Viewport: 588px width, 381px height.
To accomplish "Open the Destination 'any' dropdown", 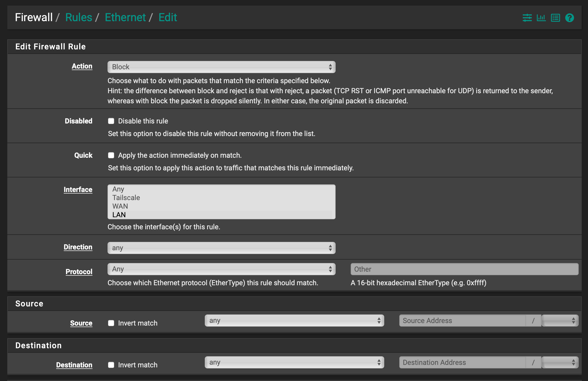I will coord(294,362).
